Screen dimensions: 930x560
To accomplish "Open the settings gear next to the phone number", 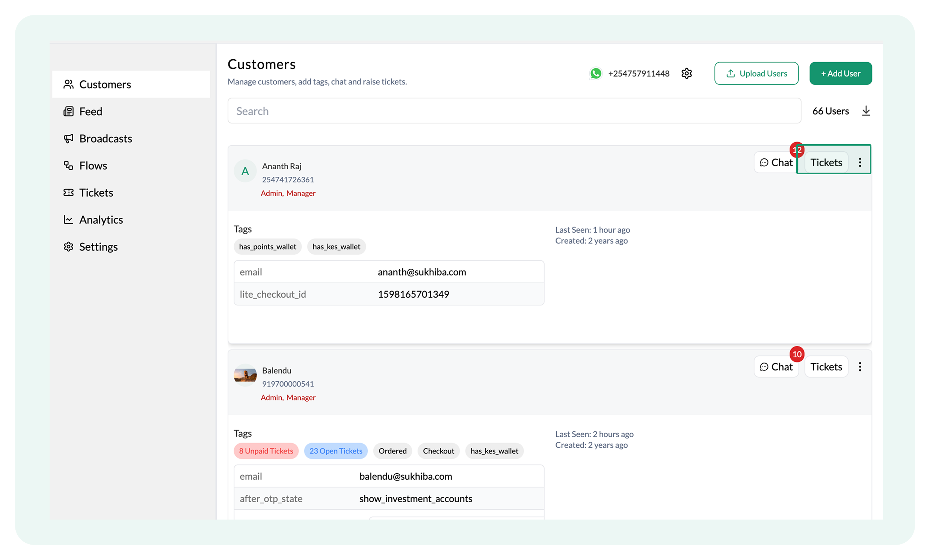I will pos(687,74).
